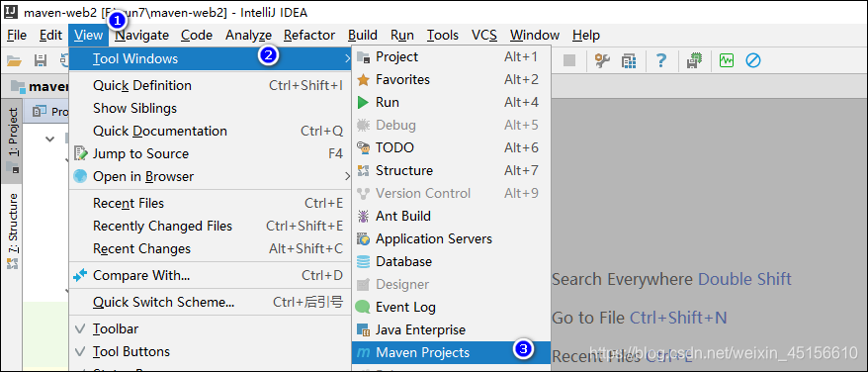Screen dimensions: 868x372
Task: Open Project Structure toolbar icon
Action: (629, 60)
